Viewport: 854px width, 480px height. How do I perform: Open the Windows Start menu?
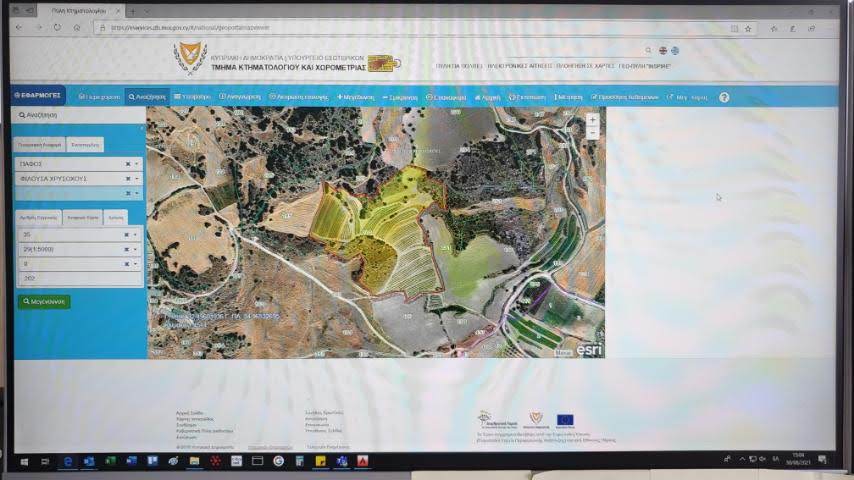pyautogui.click(x=21, y=461)
